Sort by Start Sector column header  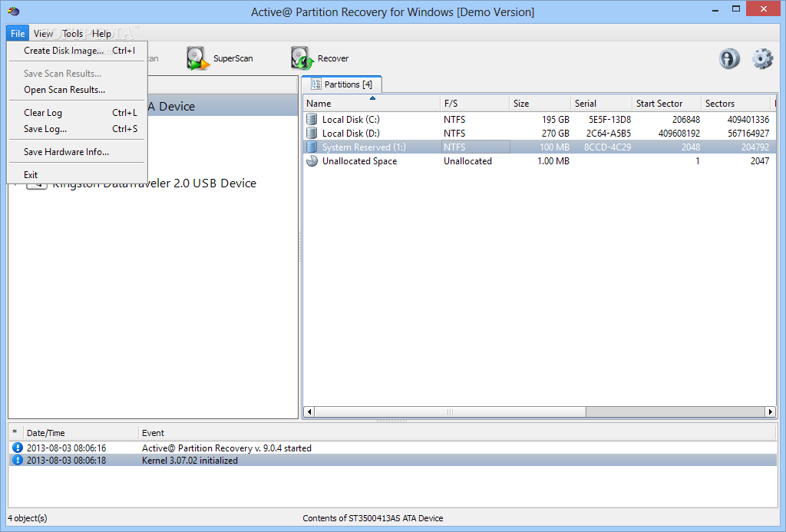[667, 104]
